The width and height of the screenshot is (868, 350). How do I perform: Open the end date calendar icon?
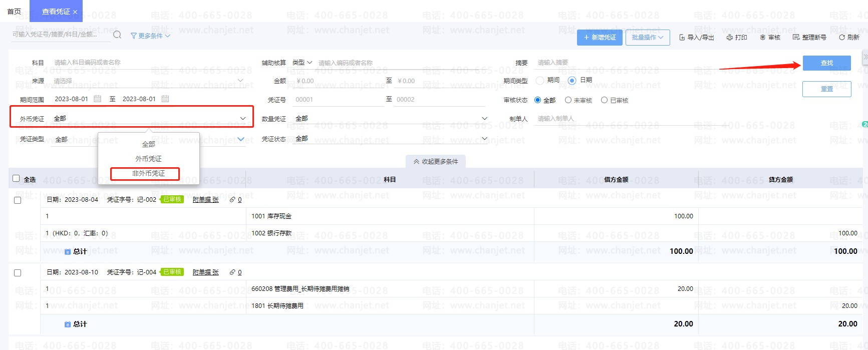coord(165,99)
